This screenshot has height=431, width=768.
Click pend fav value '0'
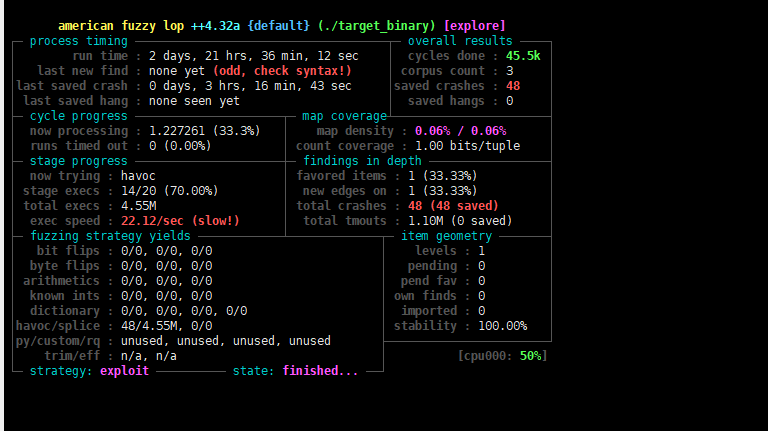[481, 281]
